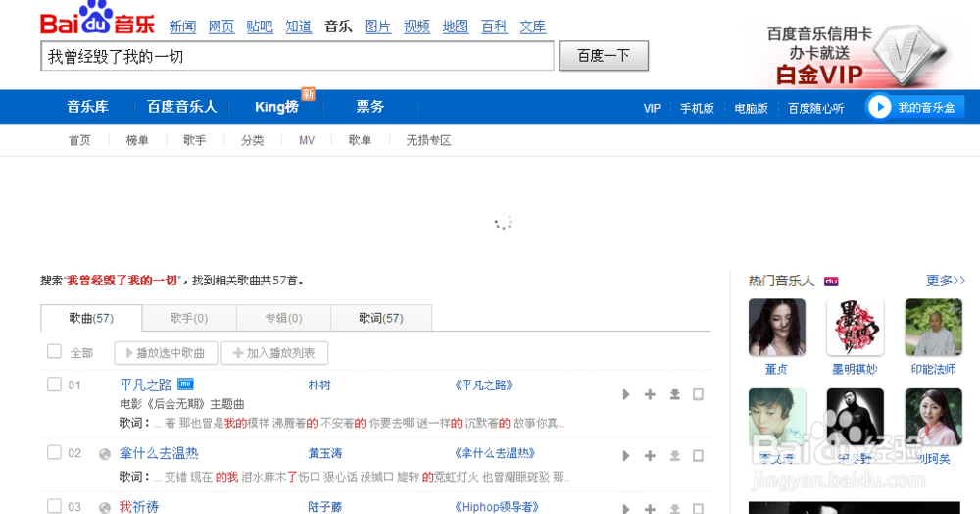Add 平凡之路 to playlist with plus icon
This screenshot has height=514, width=980.
click(x=650, y=394)
